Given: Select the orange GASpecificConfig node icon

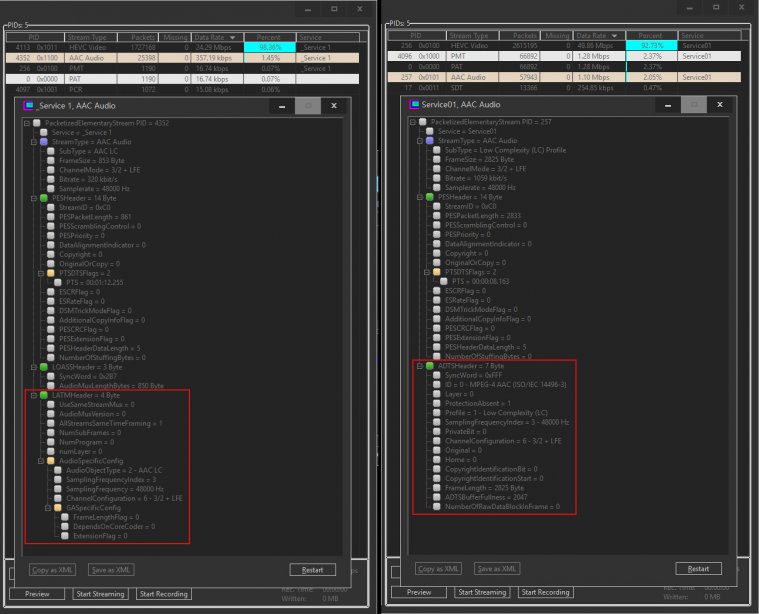Looking at the screenshot, I should tap(58, 508).
